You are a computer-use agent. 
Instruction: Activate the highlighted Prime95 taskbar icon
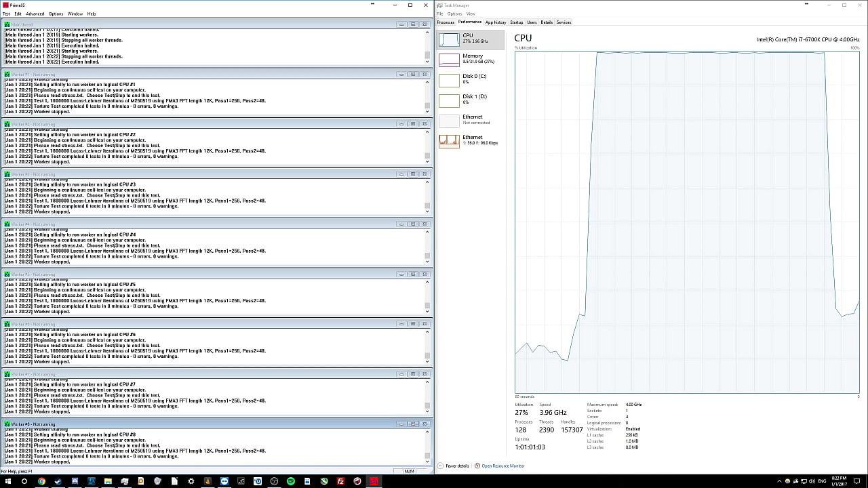pyautogui.click(x=374, y=482)
